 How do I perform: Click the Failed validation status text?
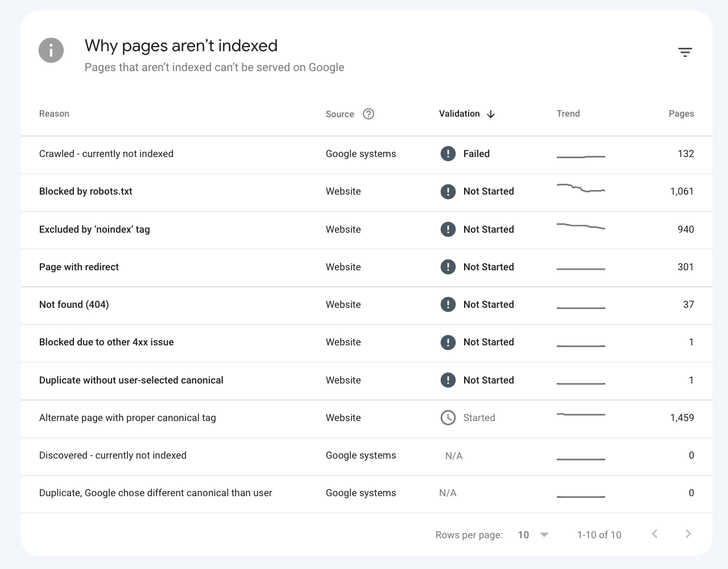[x=477, y=154]
